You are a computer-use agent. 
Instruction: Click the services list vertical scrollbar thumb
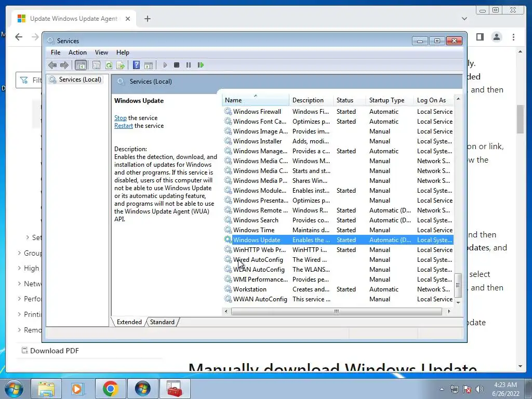[x=458, y=285]
